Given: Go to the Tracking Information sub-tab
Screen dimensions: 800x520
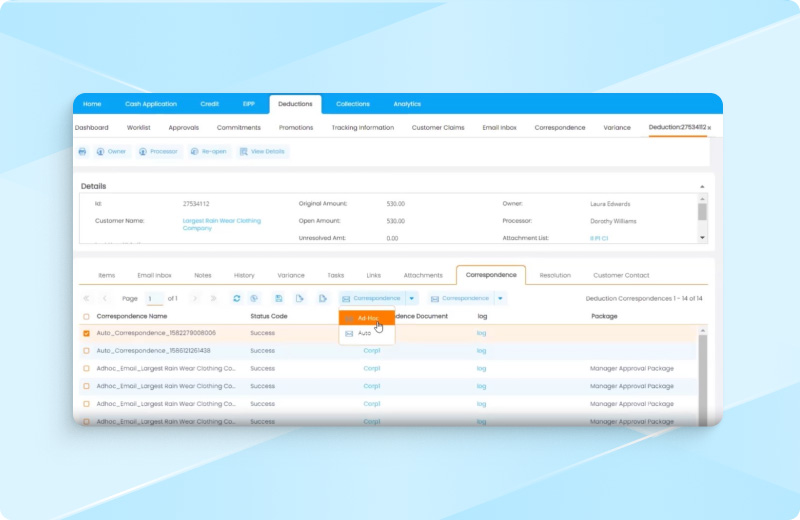Looking at the screenshot, I should click(x=363, y=128).
